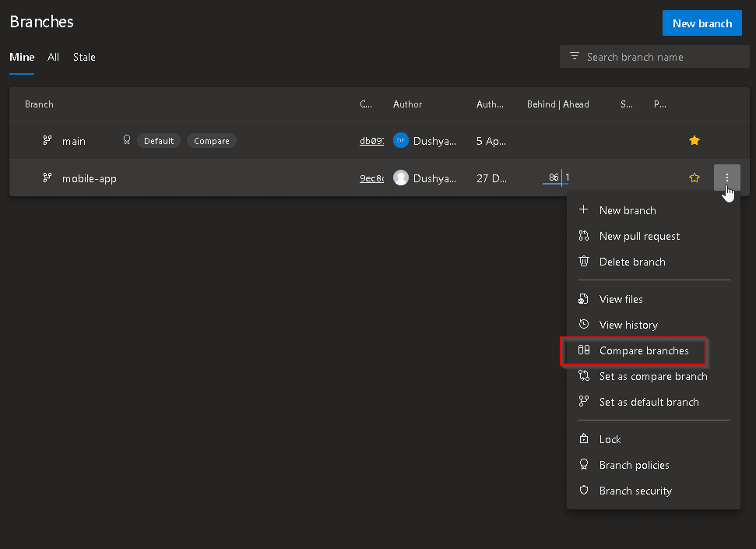Click the file icon next to View files
Screen dimensions: 756x549
pos(583,298)
